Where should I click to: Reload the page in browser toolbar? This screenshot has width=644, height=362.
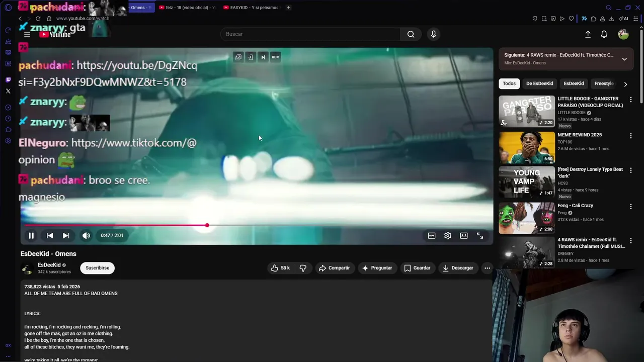point(38,19)
